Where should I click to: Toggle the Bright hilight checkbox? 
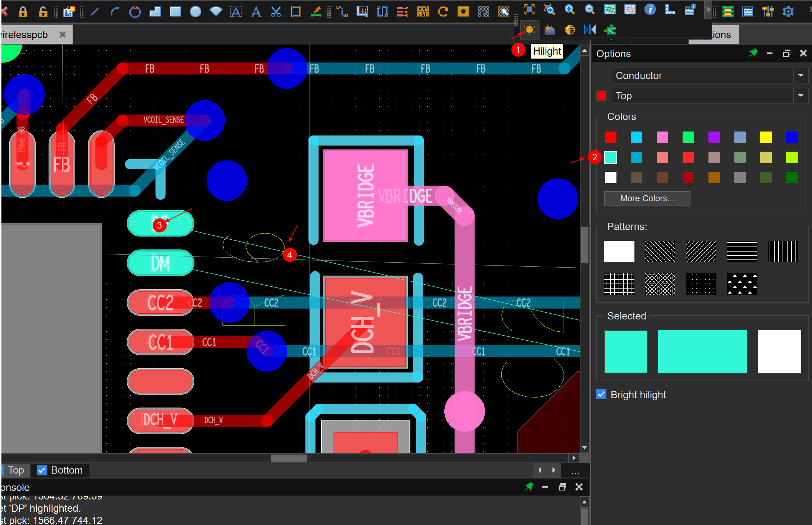click(601, 394)
